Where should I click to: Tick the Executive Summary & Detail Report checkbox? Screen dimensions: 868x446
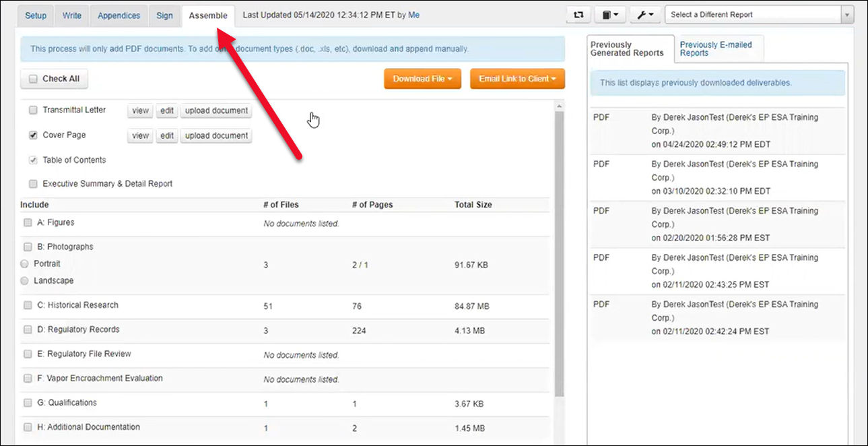(33, 184)
